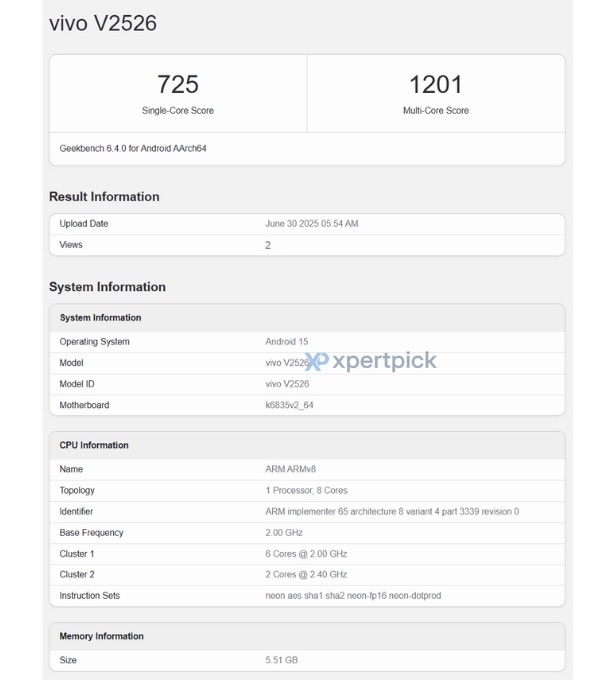Image resolution: width=596 pixels, height=680 pixels.
Task: Select the Motherboard value k6835v2_64
Action: 289,405
